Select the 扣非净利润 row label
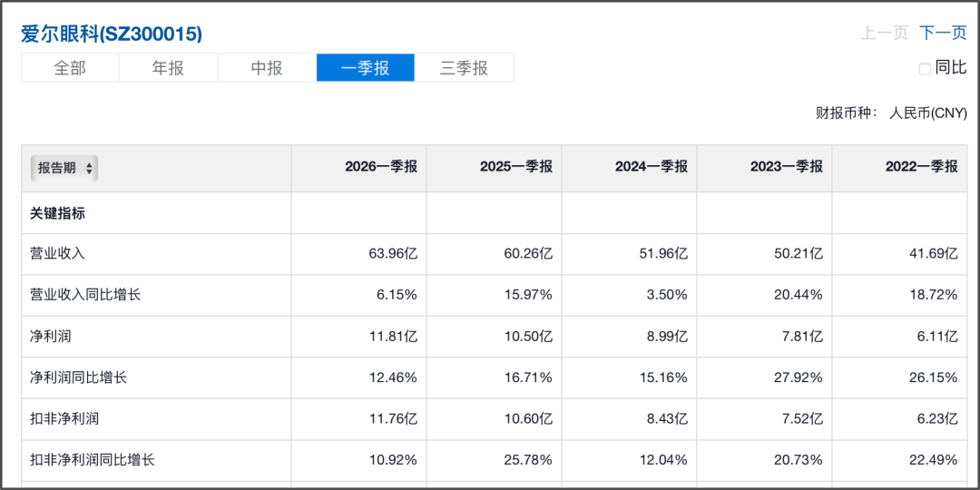This screenshot has height=490, width=980. [64, 418]
